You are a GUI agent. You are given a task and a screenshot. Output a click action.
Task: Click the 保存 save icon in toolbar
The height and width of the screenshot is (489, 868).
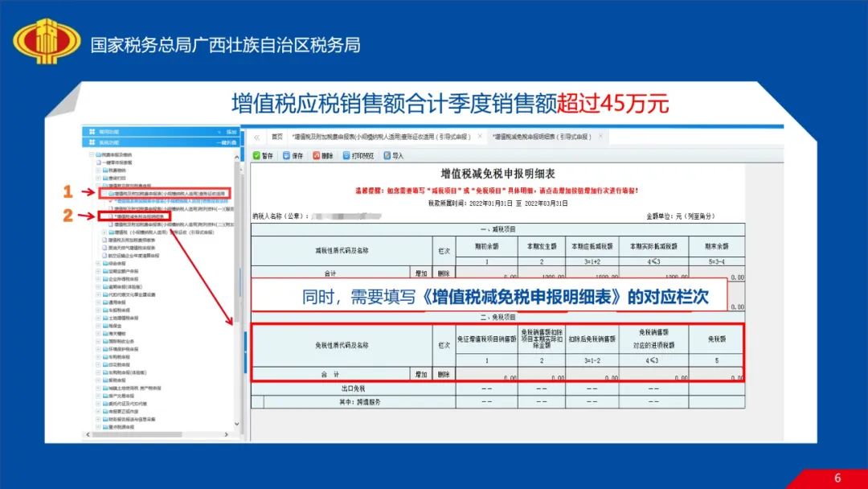click(286, 156)
